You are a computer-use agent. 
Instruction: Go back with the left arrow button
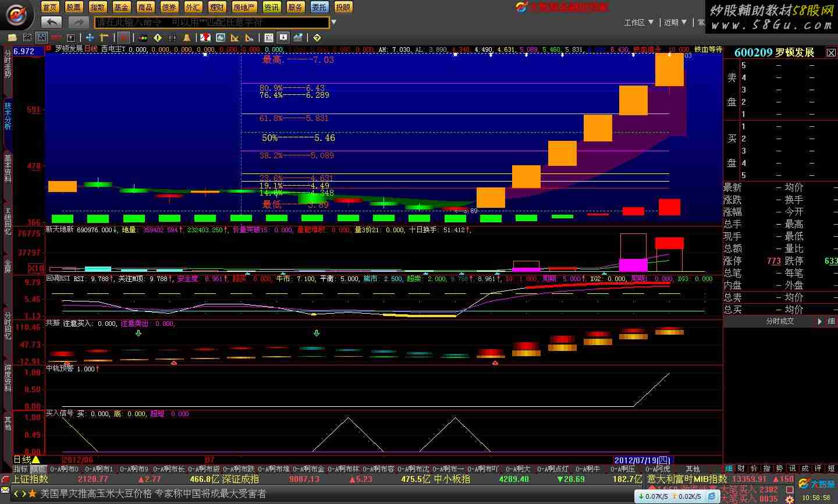[x=52, y=22]
